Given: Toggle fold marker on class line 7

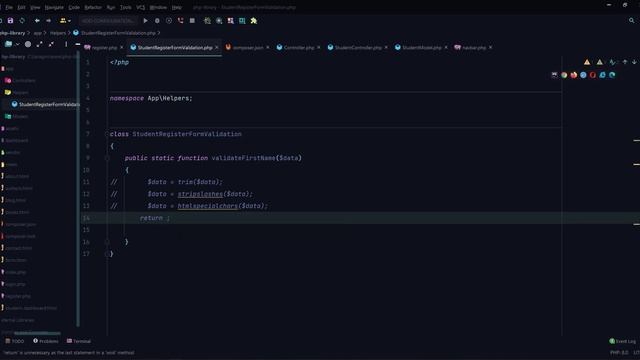Looking at the screenshot, I should (x=107, y=134).
